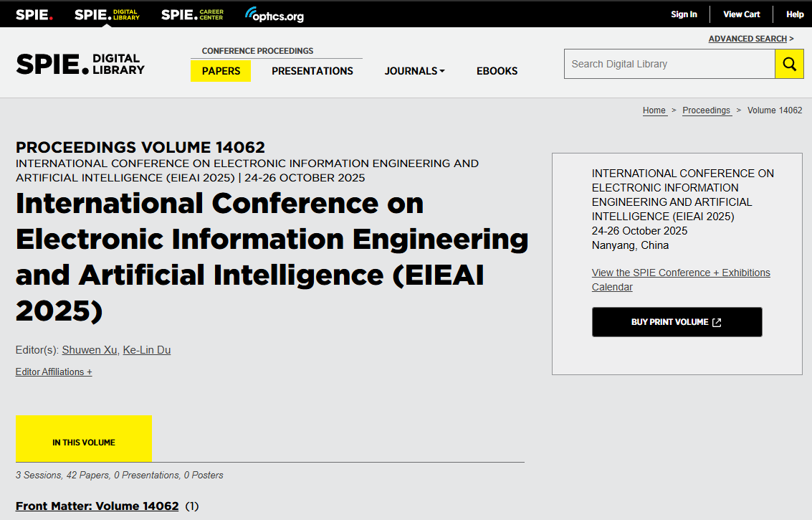Viewport: 812px width, 520px height.
Task: Expand the Journals dropdown menu
Action: pos(414,71)
